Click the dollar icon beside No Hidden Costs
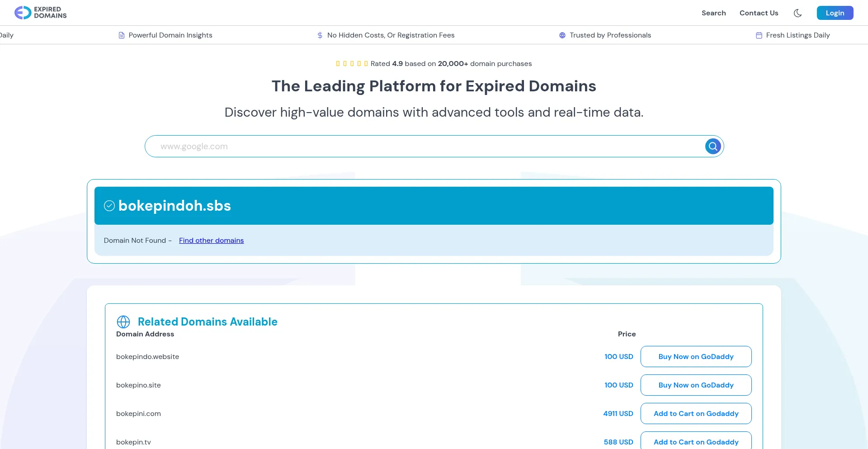Screen dimensions: 868x449 coord(320,35)
